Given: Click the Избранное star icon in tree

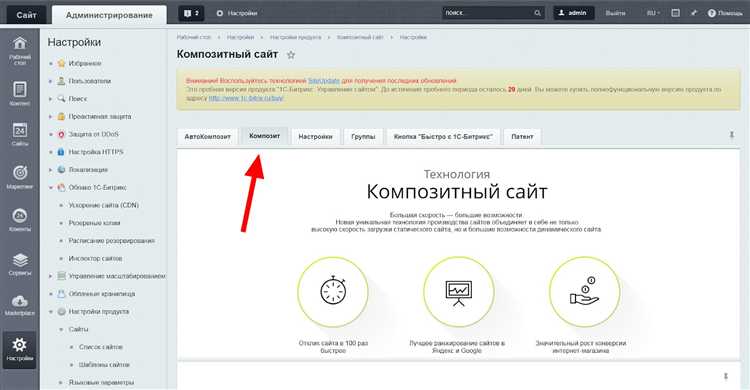Looking at the screenshot, I should [x=61, y=63].
